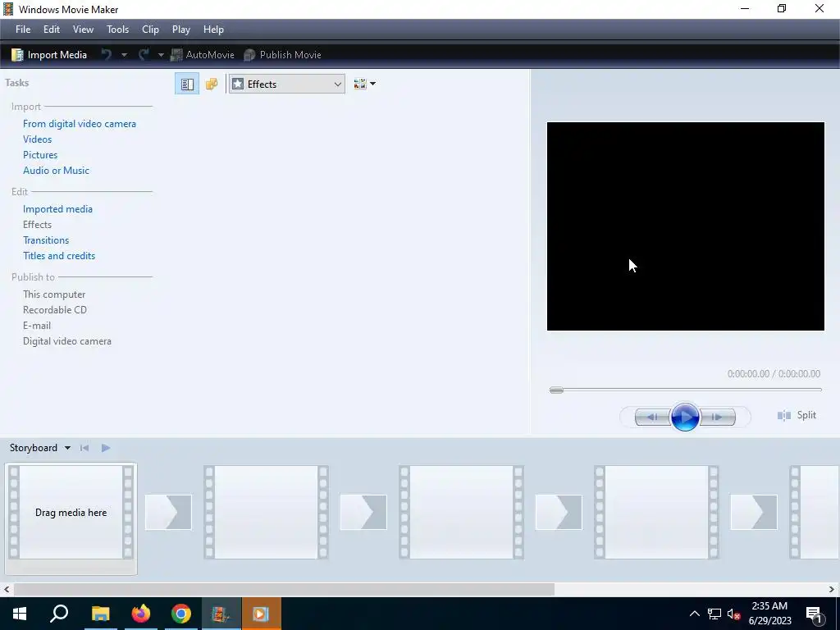Click the storyboard scroll right arrow
The height and width of the screenshot is (630, 840).
click(832, 589)
